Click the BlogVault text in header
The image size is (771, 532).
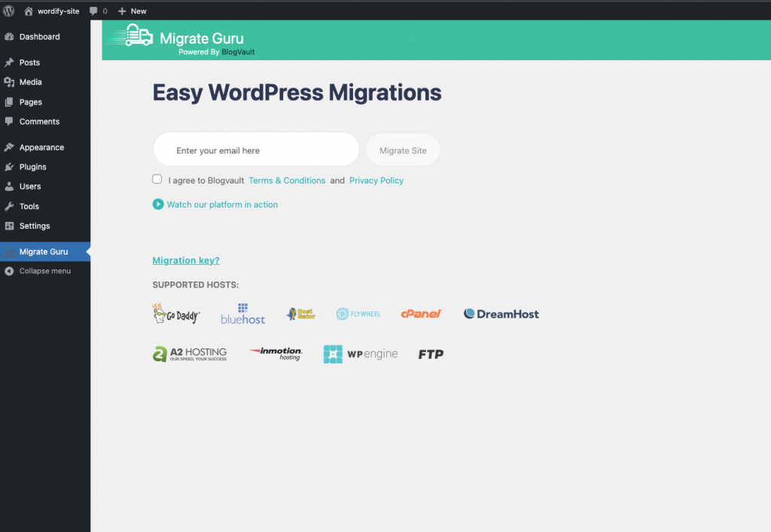[238, 52]
